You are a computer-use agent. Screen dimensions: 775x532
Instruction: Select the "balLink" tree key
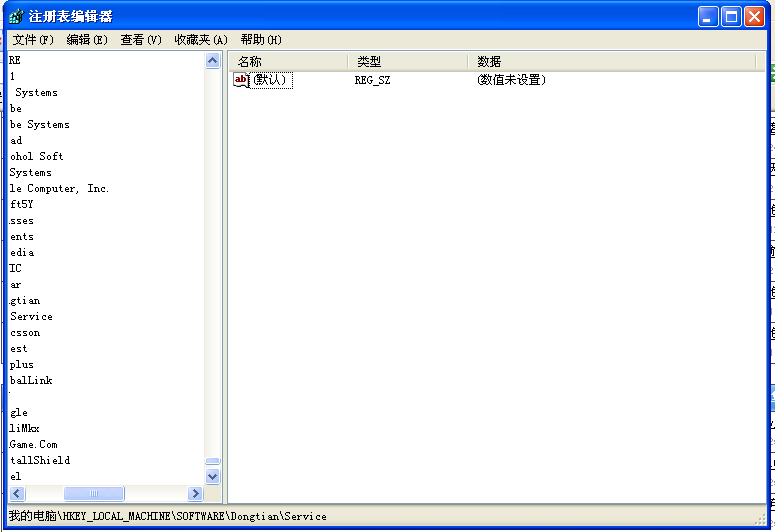[x=31, y=381]
